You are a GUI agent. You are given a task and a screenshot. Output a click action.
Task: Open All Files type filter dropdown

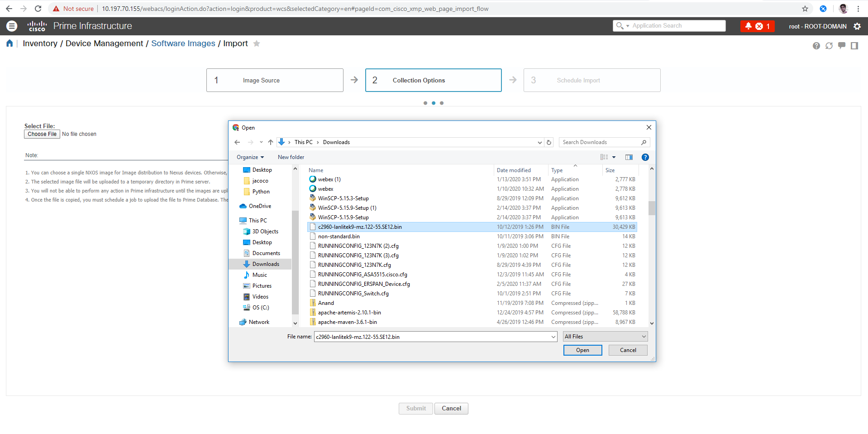coord(606,337)
